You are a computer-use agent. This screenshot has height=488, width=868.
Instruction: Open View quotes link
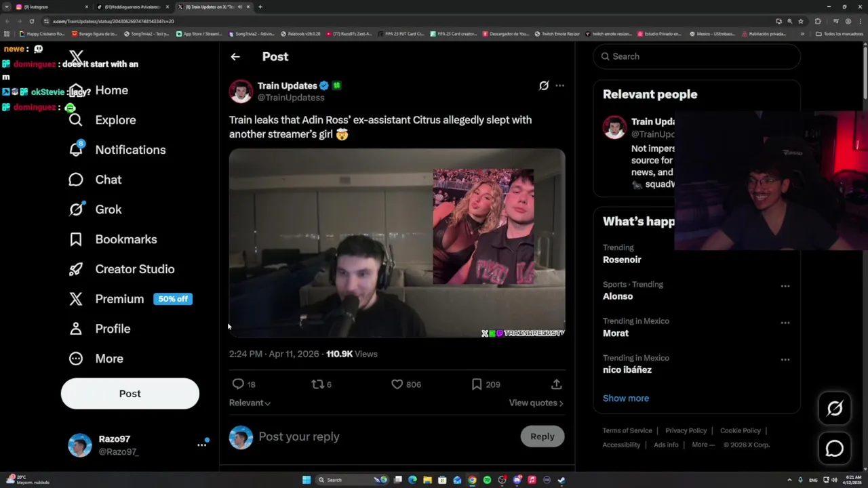pos(536,403)
